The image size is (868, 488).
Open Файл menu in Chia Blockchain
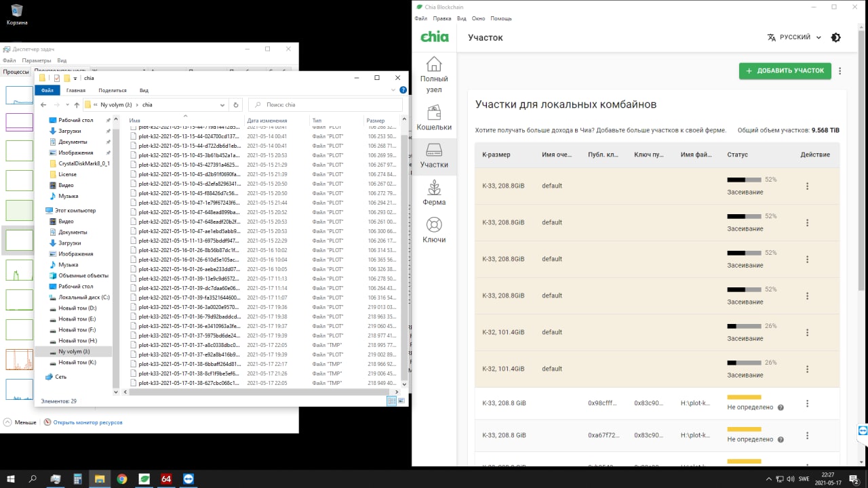point(420,18)
